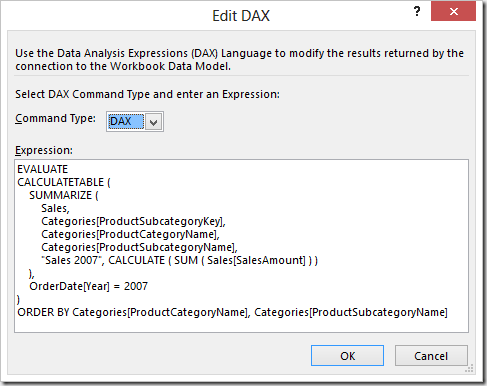487x386 pixels.
Task: Click on the CALCULATETABLE line in expression
Action: click(64, 182)
